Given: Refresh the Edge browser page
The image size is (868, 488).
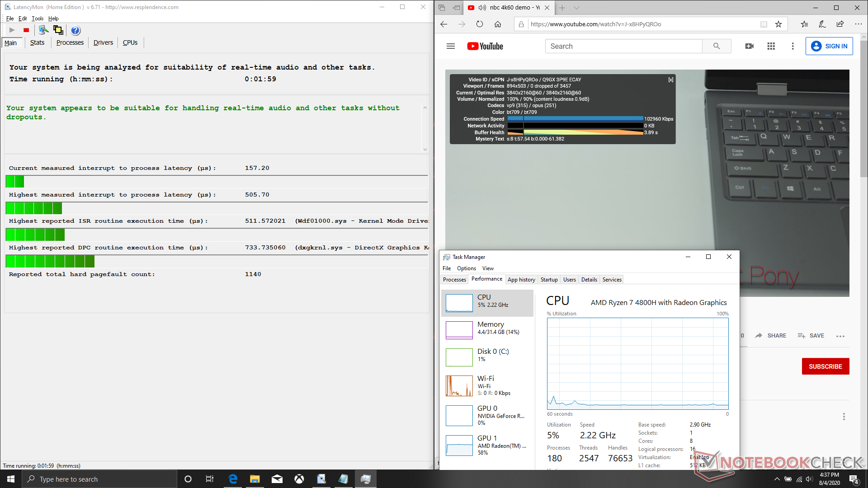Looking at the screenshot, I should pyautogui.click(x=480, y=24).
